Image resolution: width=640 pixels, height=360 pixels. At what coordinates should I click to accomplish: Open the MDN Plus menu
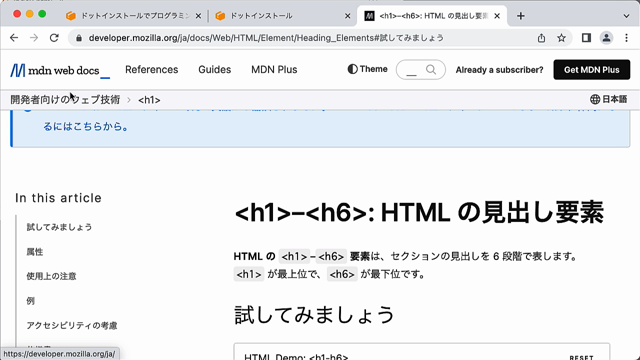[274, 70]
